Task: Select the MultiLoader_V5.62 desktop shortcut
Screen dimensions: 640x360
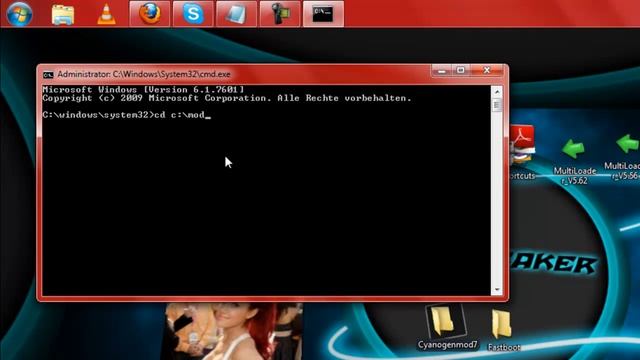Action: click(x=574, y=161)
